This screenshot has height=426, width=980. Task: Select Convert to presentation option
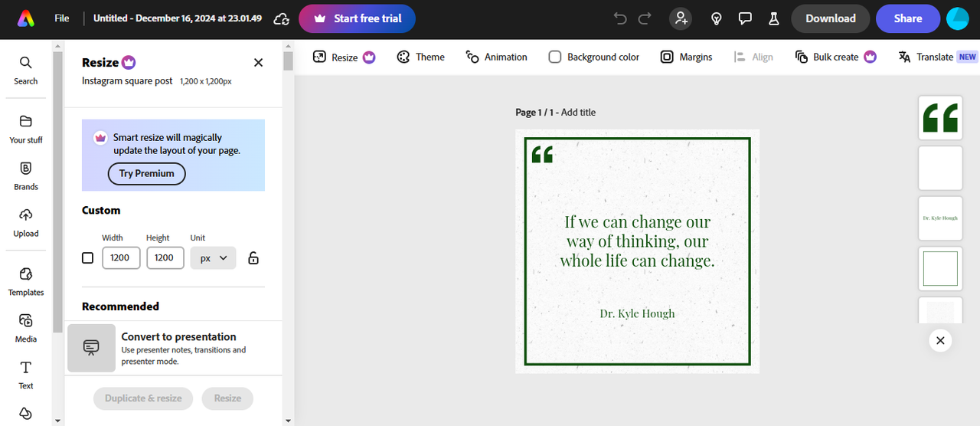(174, 348)
